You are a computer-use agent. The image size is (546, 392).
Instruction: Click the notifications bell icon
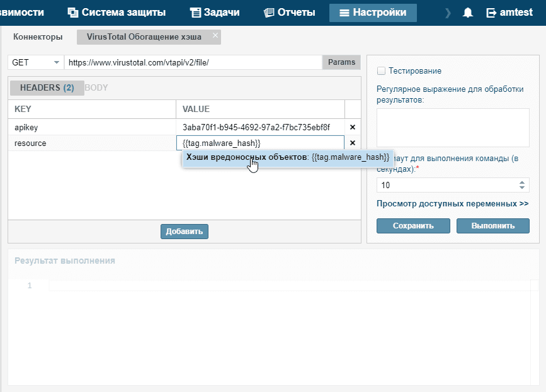(x=467, y=13)
